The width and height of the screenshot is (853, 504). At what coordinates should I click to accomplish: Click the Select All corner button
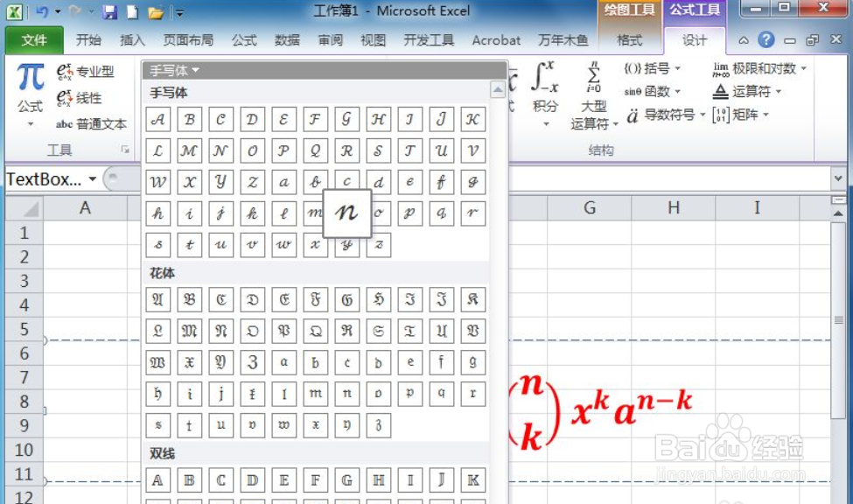(24, 208)
